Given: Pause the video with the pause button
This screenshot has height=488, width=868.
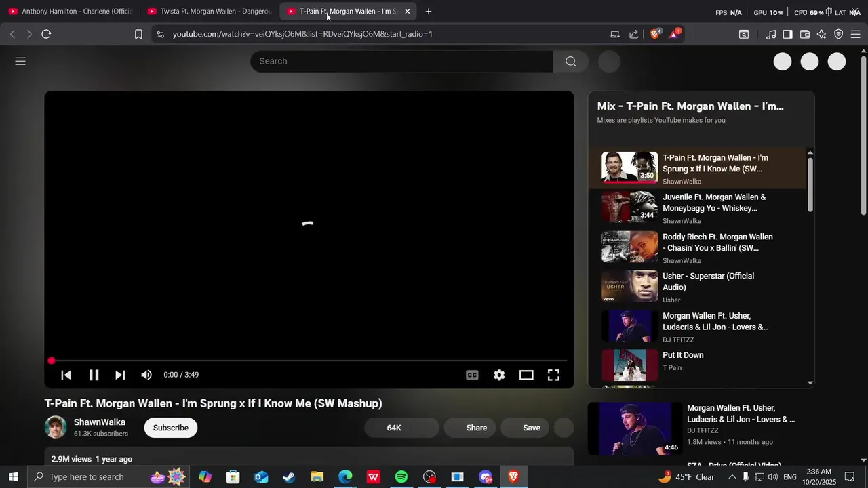Looking at the screenshot, I should pyautogui.click(x=94, y=375).
